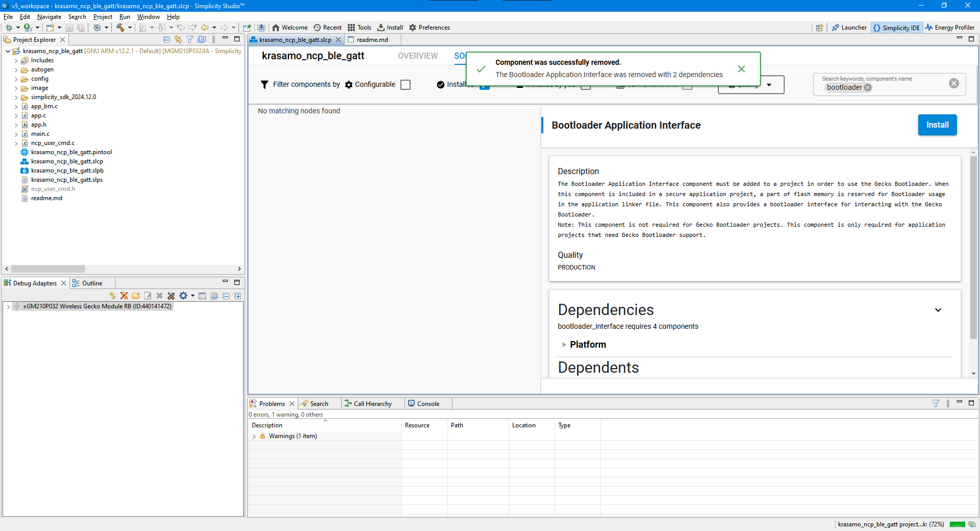Screen dimensions: 980x531
Task: Remove the bootloader search tag
Action: point(868,87)
